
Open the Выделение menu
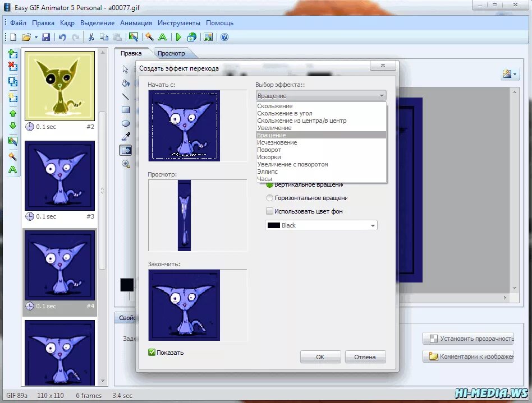click(98, 23)
